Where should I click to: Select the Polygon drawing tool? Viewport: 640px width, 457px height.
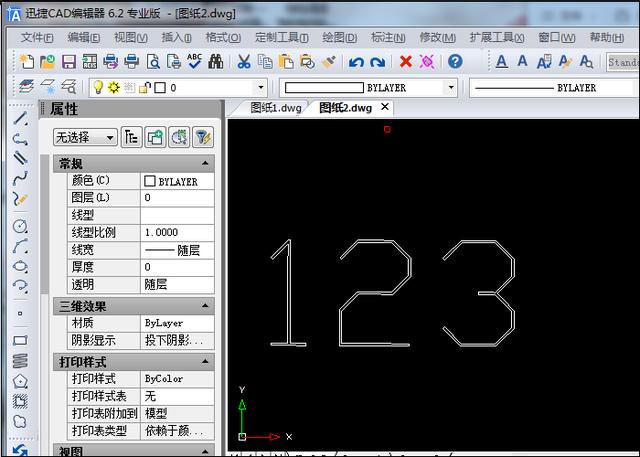coord(20,382)
